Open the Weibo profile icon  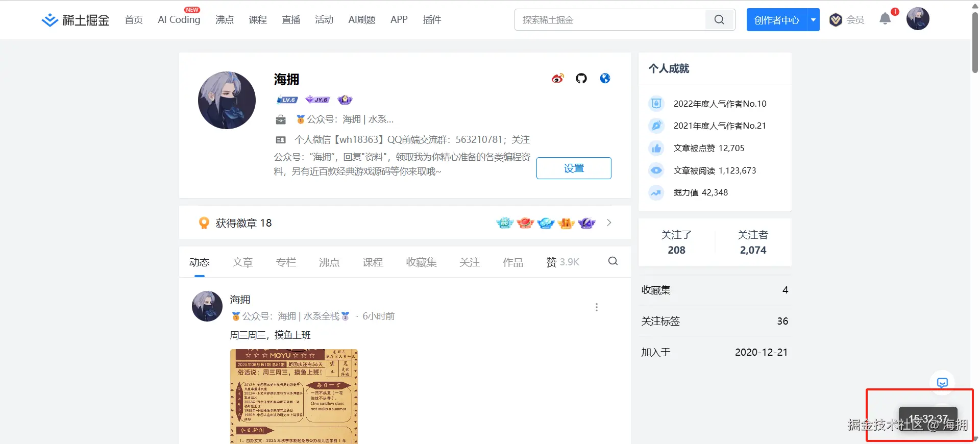click(x=558, y=78)
